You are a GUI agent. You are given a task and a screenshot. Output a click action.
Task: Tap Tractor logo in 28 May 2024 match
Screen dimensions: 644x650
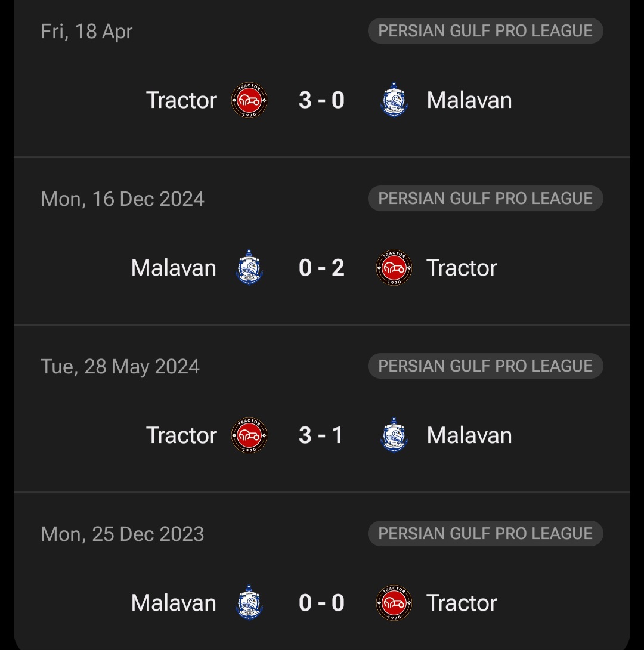click(x=249, y=435)
